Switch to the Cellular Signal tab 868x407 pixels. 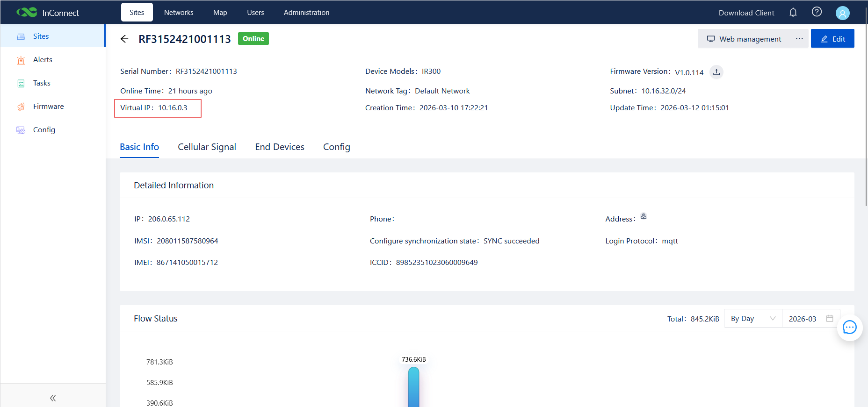point(207,147)
